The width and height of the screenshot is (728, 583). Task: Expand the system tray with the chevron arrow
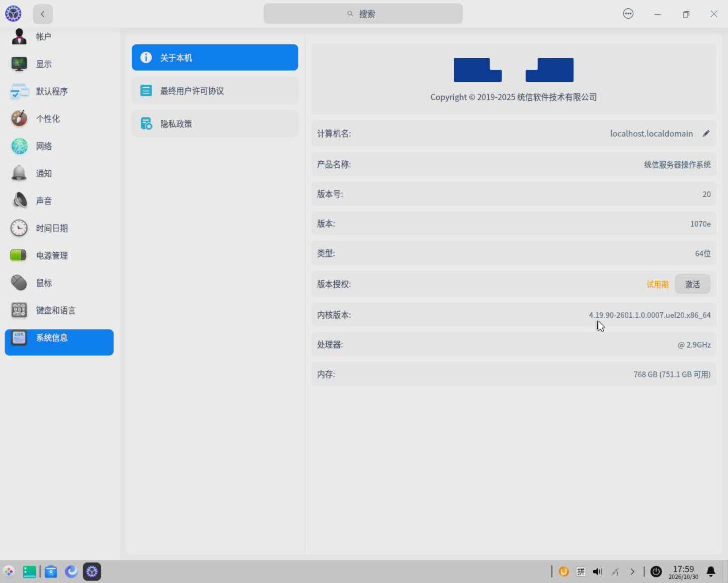pyautogui.click(x=632, y=571)
